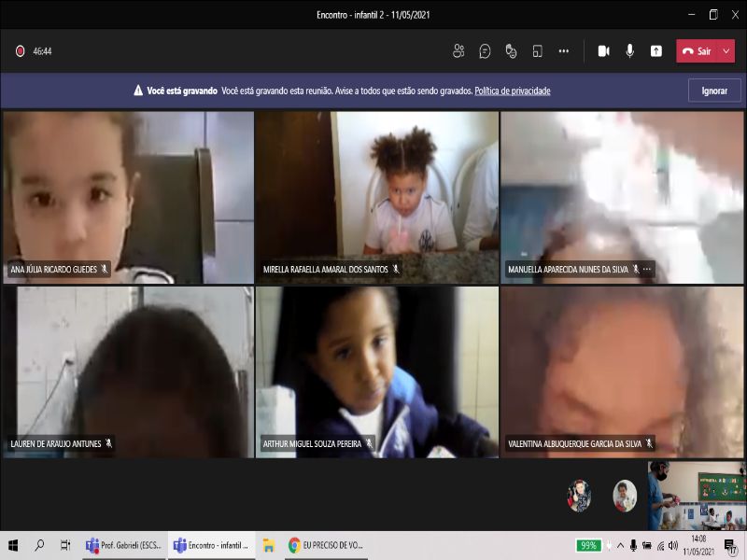Image resolution: width=747 pixels, height=560 pixels.
Task: Select the classroom self-view video thumbnail
Action: coord(697,496)
